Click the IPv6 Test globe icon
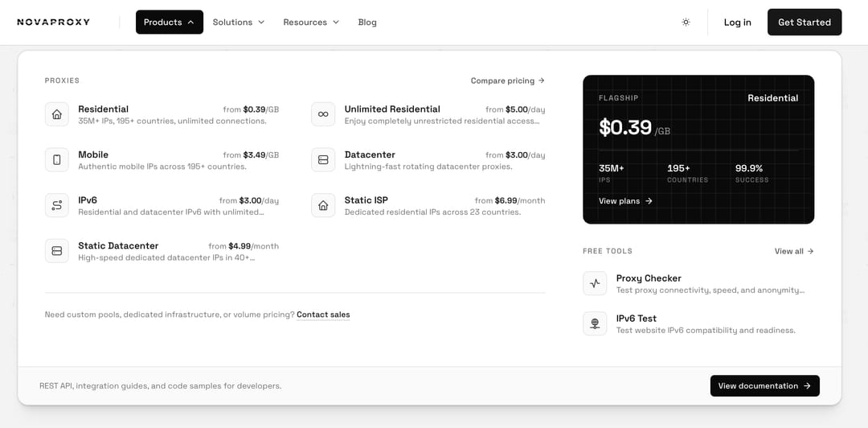 tap(595, 323)
